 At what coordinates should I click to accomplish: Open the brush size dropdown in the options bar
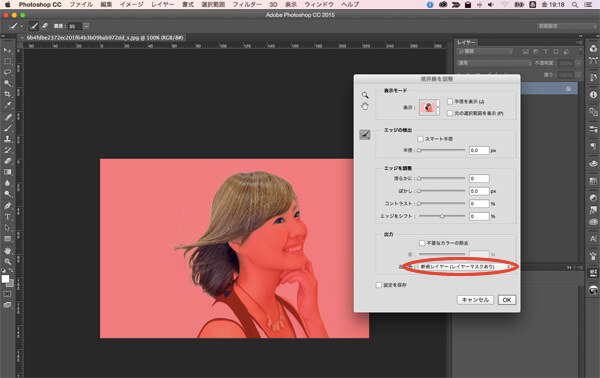(x=86, y=26)
